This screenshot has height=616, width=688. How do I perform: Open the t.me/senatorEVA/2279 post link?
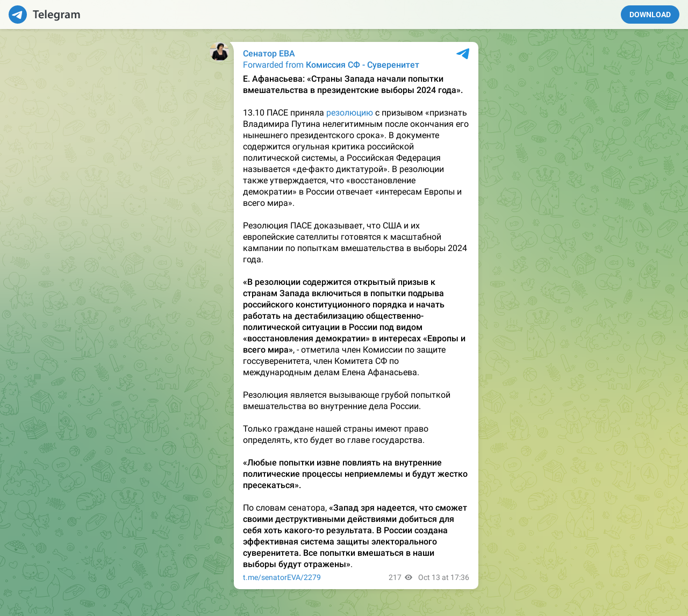282,577
